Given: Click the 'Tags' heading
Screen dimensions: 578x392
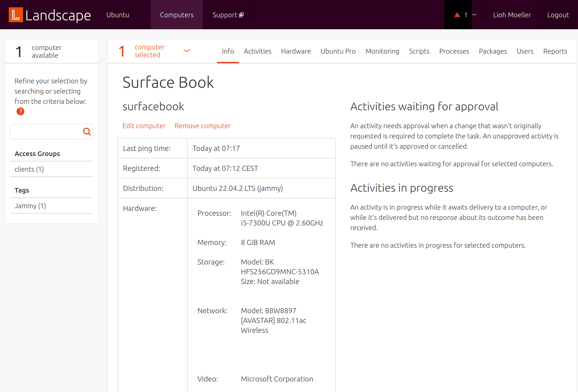Looking at the screenshot, I should [x=22, y=190].
